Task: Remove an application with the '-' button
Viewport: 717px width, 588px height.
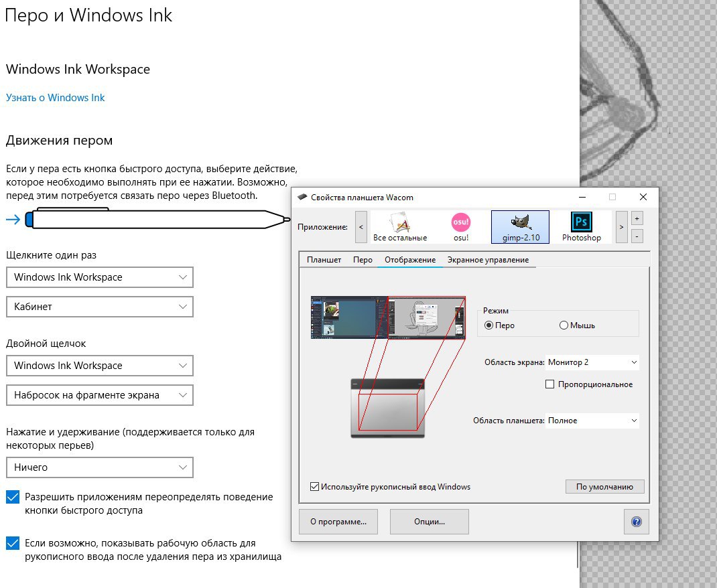Action: click(x=637, y=236)
